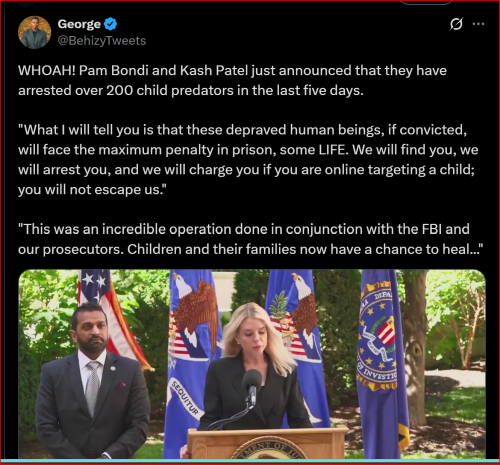
Task: Visit the @BehizyTweets handle link
Action: click(102, 41)
